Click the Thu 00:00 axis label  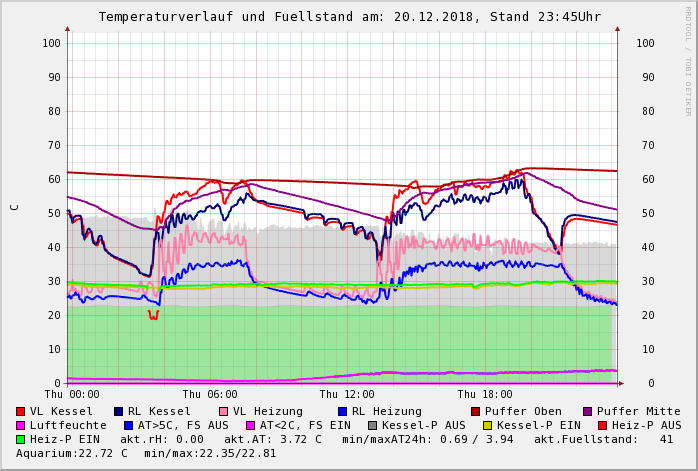(x=72, y=395)
